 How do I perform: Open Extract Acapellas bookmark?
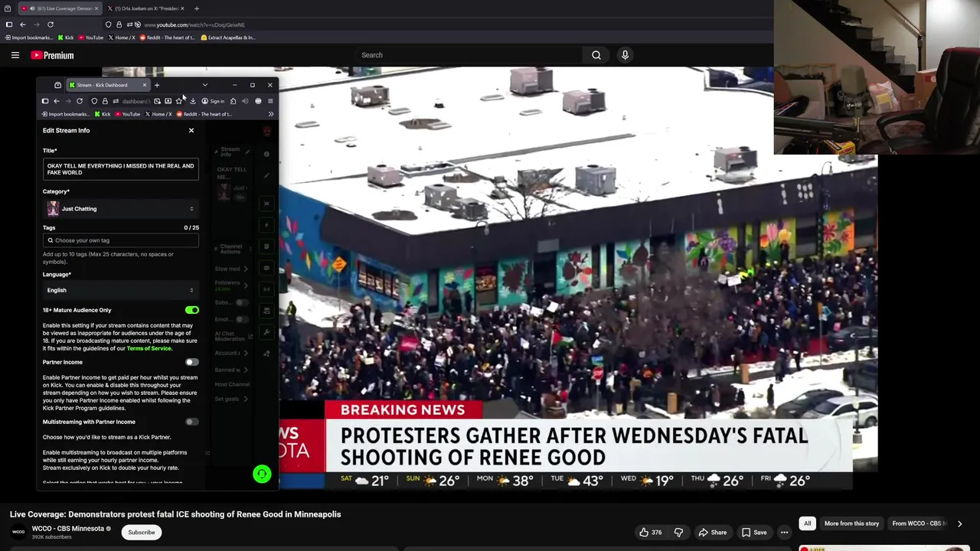coord(227,37)
